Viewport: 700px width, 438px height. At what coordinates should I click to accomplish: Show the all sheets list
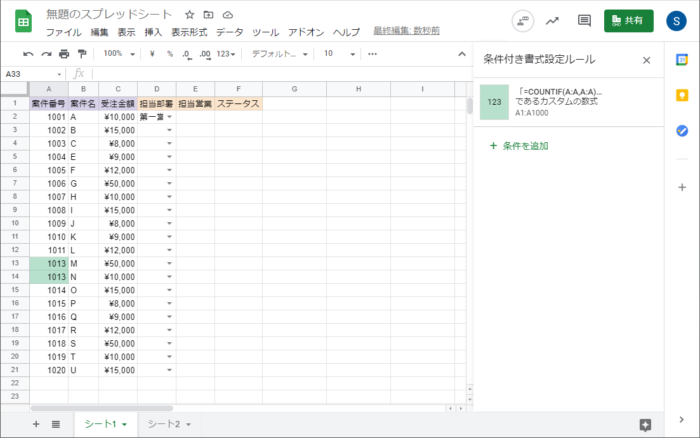[56, 424]
